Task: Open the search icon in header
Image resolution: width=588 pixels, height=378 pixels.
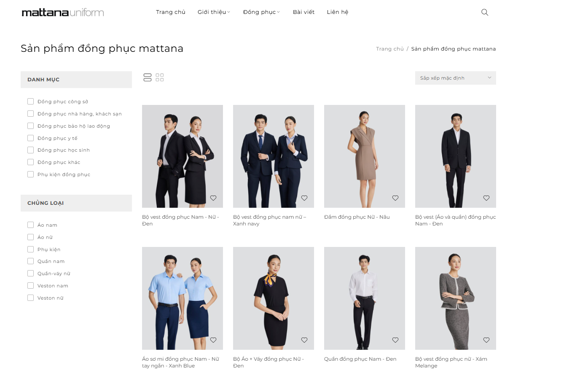Action: (485, 12)
